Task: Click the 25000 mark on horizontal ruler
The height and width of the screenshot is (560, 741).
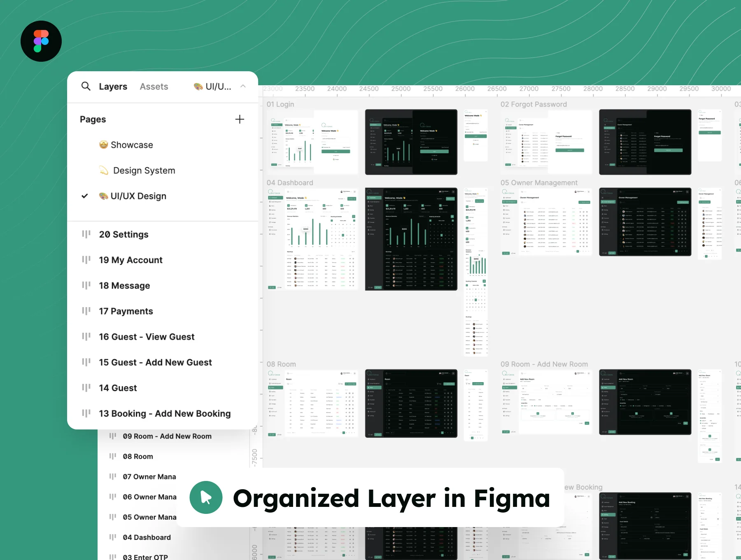Action: coord(401,89)
